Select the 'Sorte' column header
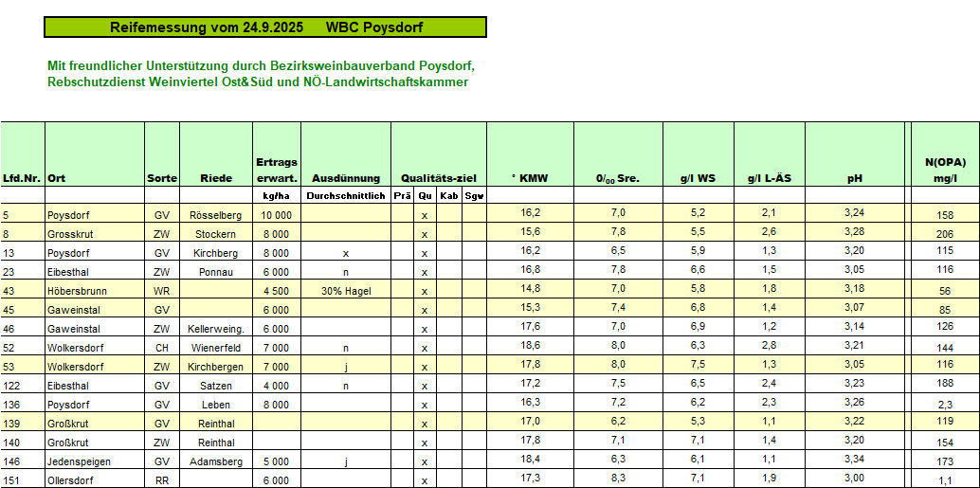The height and width of the screenshot is (488, 980). pyautogui.click(x=161, y=178)
